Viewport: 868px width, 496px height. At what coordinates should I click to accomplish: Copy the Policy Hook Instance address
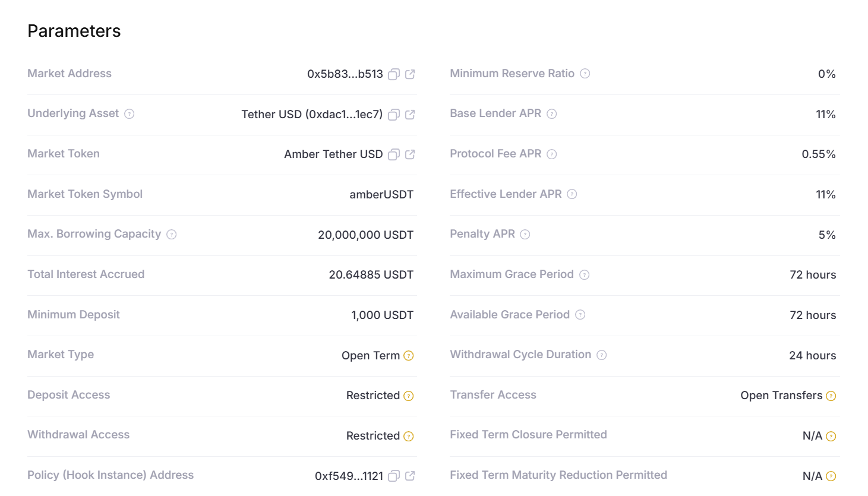pos(393,476)
